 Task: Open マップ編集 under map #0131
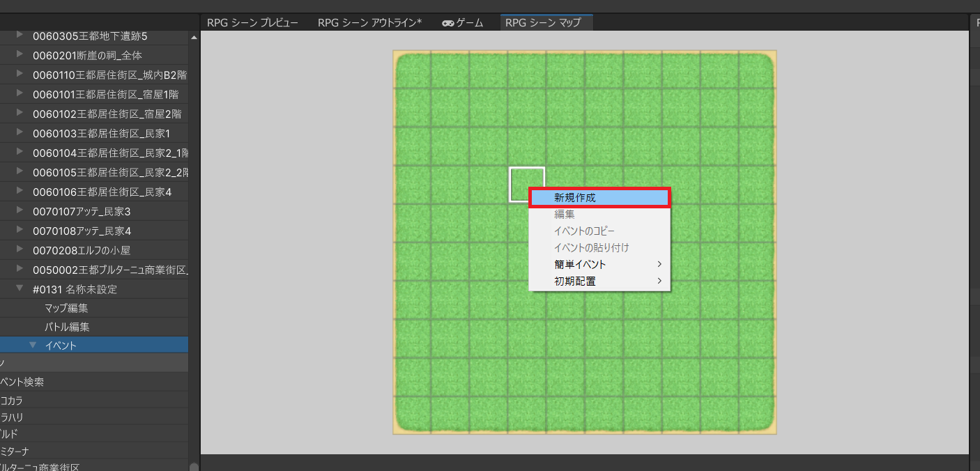click(x=66, y=308)
